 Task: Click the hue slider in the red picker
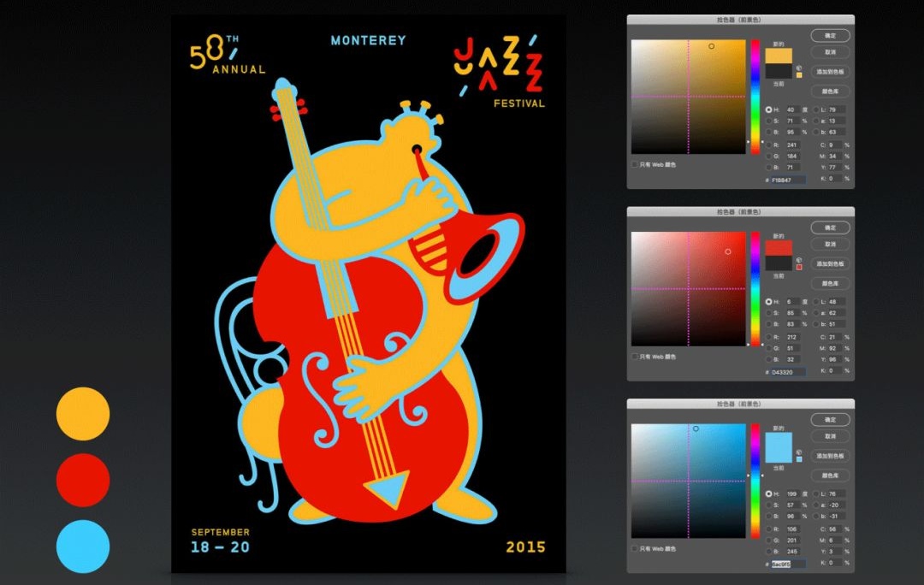click(755, 289)
